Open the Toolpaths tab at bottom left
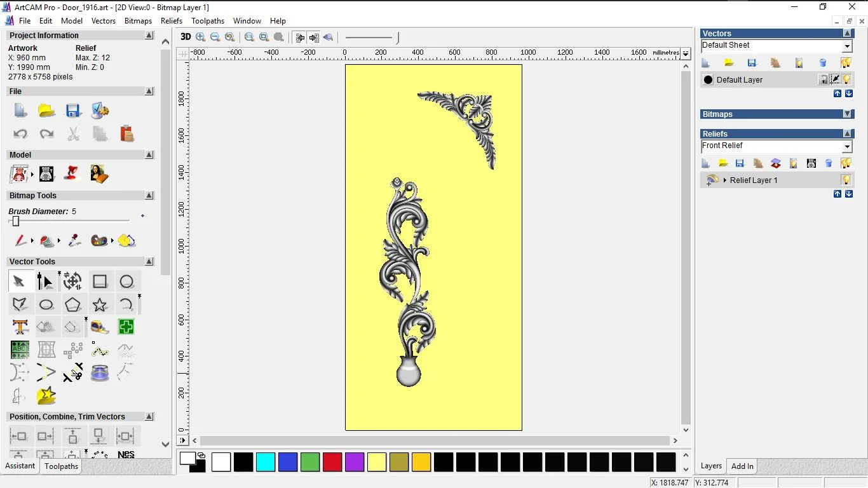This screenshot has width=868, height=488. tap(61, 466)
